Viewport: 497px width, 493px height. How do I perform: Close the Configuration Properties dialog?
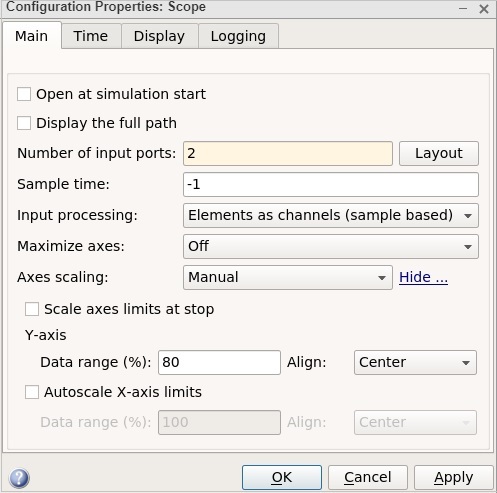pyautogui.click(x=484, y=9)
